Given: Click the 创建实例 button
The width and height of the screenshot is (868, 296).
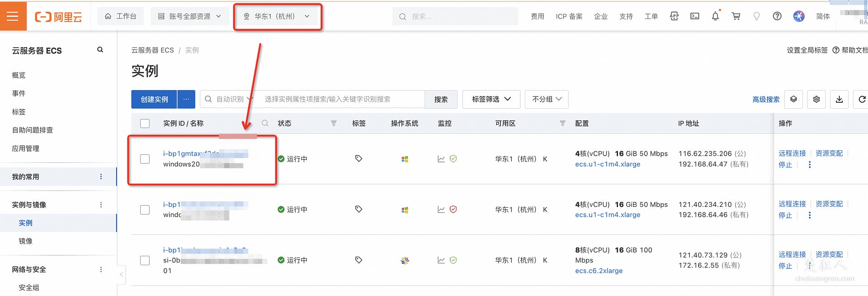Looking at the screenshot, I should [154, 99].
